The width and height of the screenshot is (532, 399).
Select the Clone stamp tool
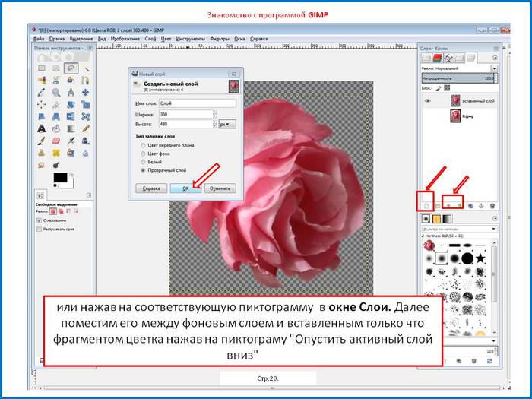pos(42,153)
